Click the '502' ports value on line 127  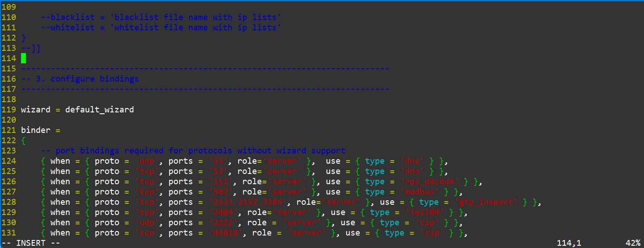[x=220, y=192]
